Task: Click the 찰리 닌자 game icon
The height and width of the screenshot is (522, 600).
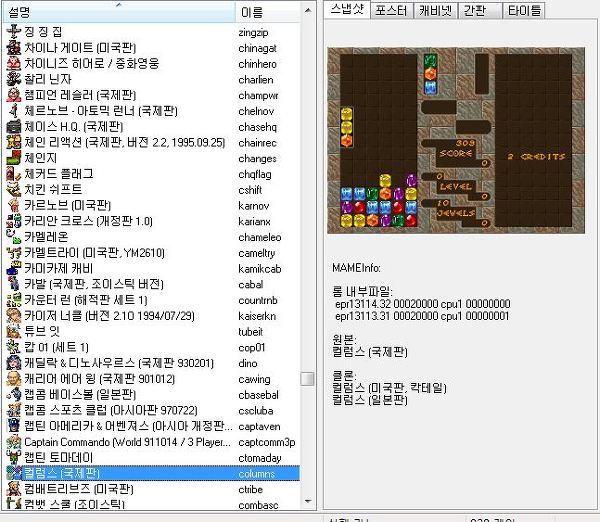Action: (x=14, y=79)
